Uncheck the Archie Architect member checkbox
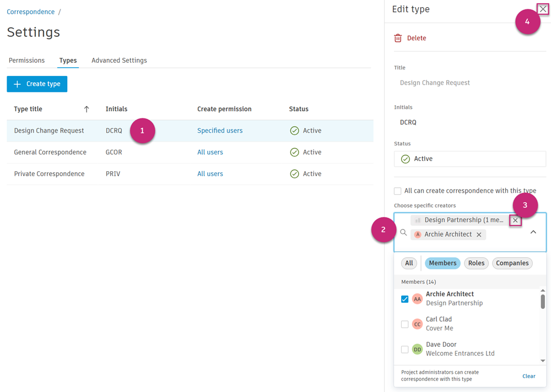Screen dimensions: 551x392 (x=404, y=299)
